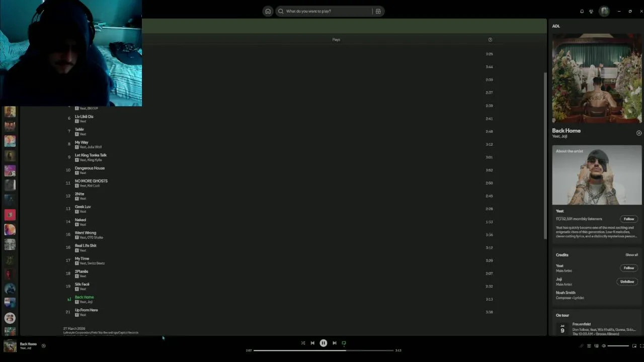Follow Yeat in the Credits section

pyautogui.click(x=629, y=268)
